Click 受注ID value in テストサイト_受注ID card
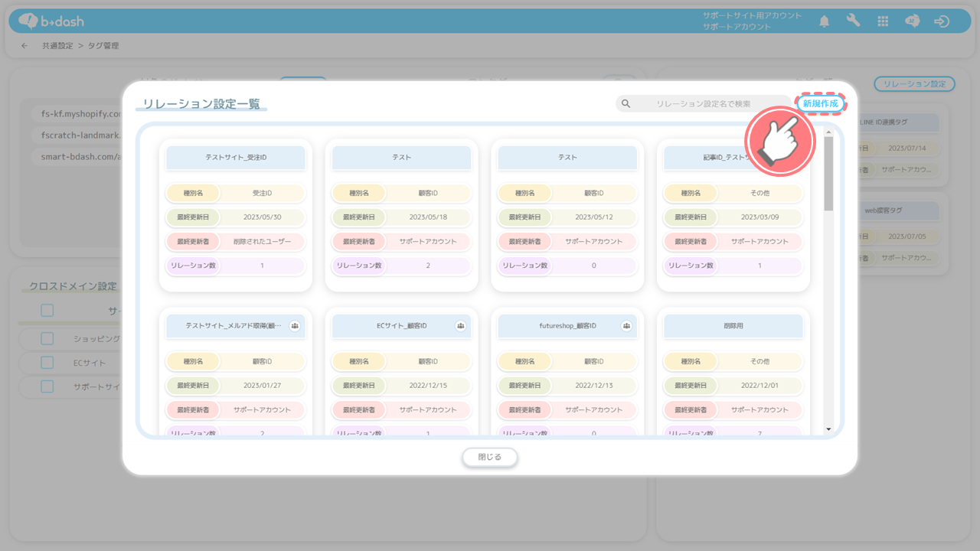The height and width of the screenshot is (551, 980). coord(262,194)
